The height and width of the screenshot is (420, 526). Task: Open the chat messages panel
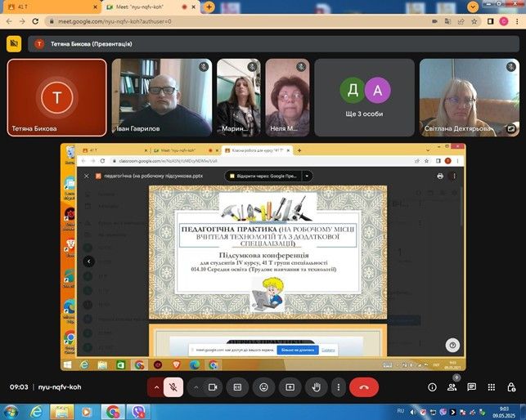(x=472, y=386)
